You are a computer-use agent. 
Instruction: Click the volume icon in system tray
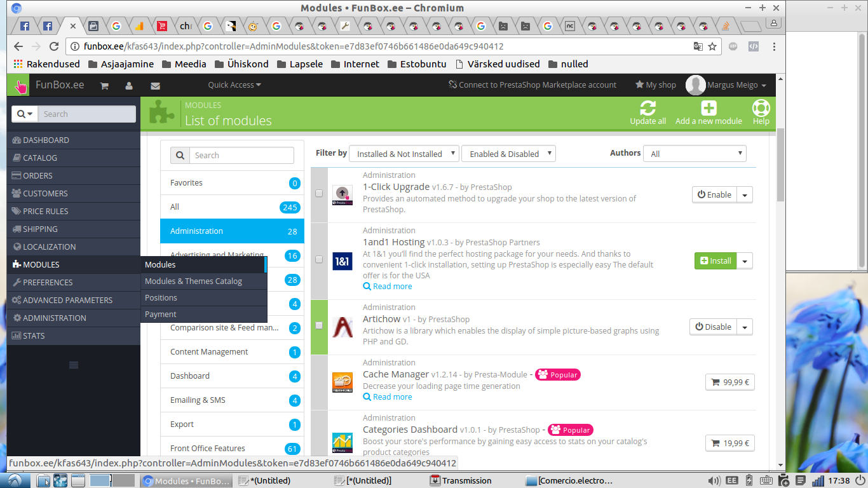tap(714, 480)
